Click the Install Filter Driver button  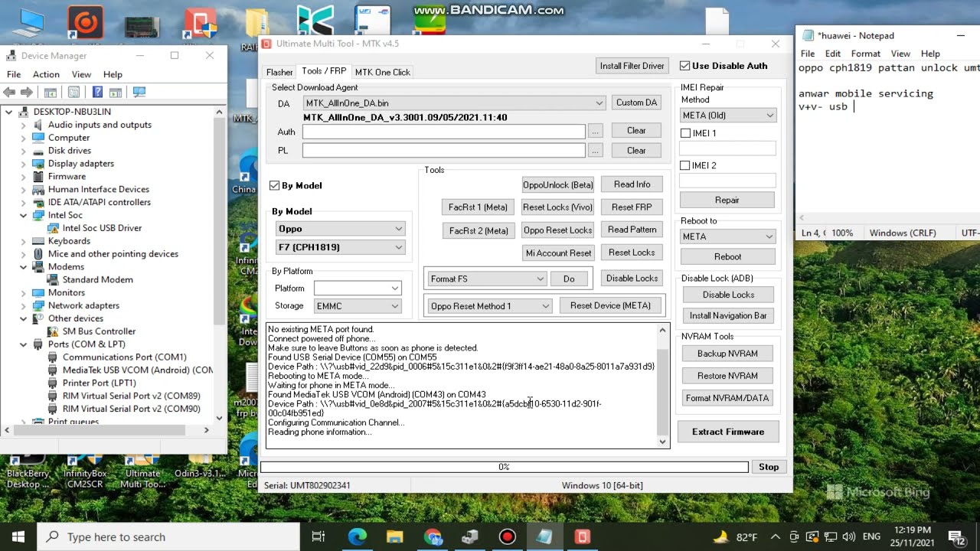coord(632,66)
